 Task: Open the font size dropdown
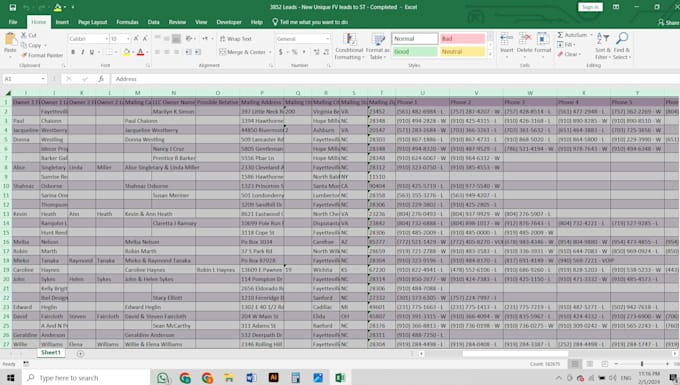point(128,39)
